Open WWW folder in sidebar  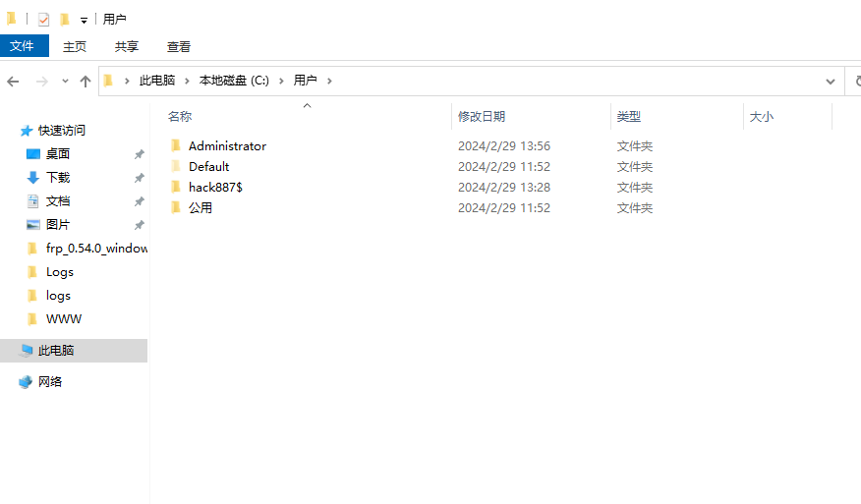[64, 319]
